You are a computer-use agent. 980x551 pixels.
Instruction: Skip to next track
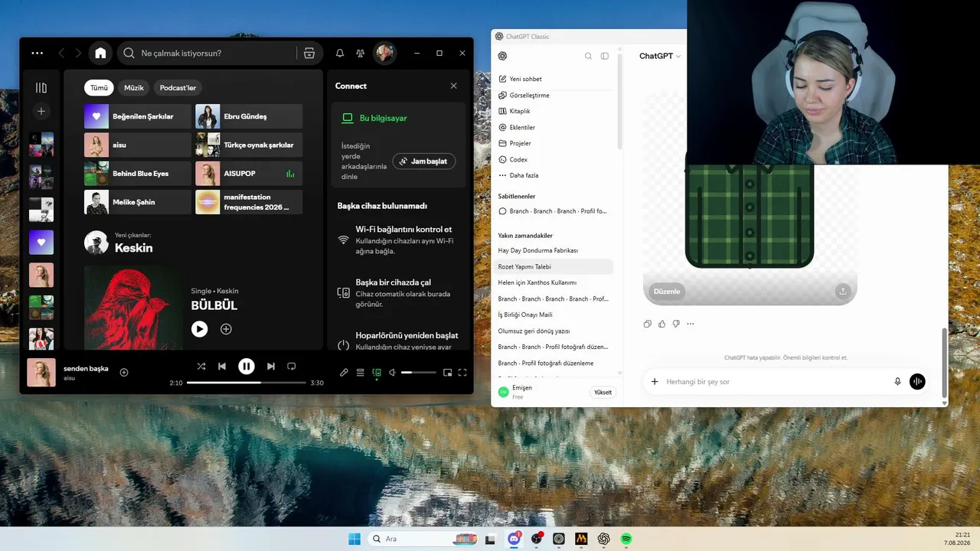point(270,367)
